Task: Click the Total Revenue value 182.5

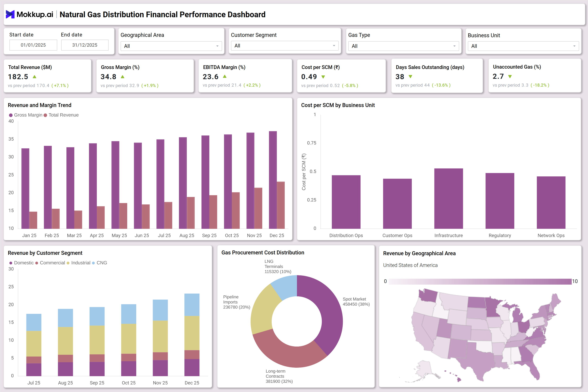Action: [18, 77]
